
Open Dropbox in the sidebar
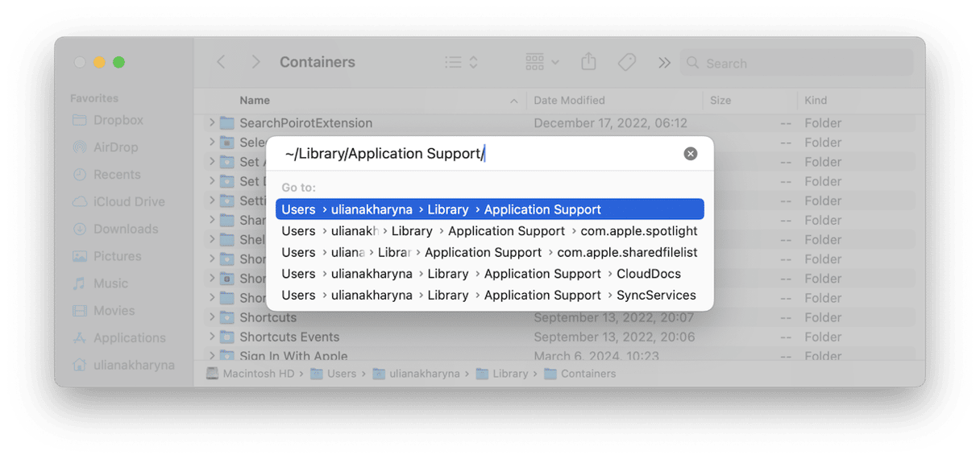point(118,120)
